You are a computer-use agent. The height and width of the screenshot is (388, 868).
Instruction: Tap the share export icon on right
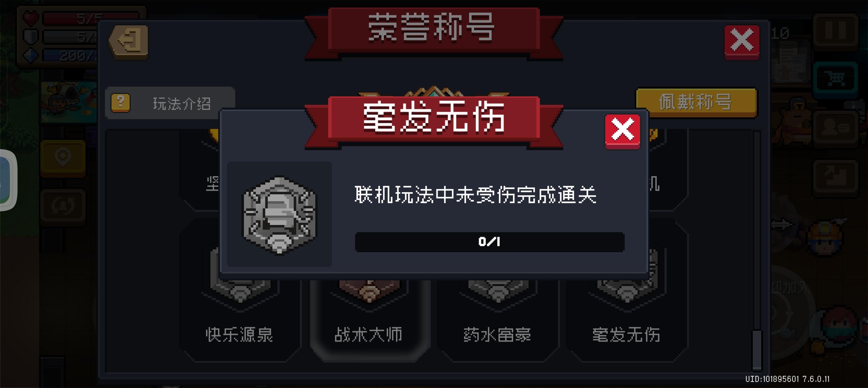(835, 177)
